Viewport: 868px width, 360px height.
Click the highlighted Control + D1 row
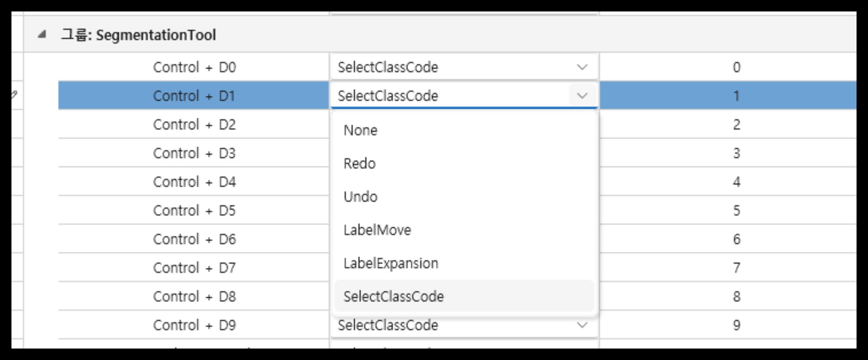coord(194,96)
